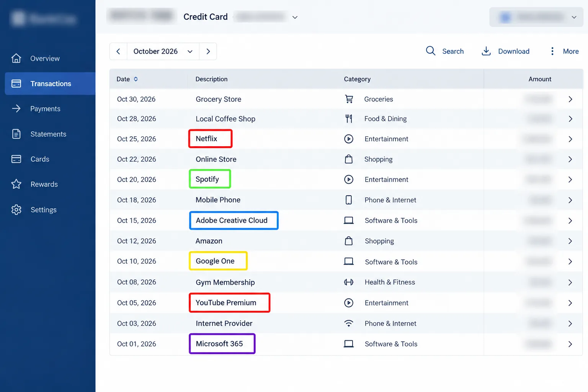Open the Credit Card account dropdown
The height and width of the screenshot is (392, 588).
(x=295, y=17)
